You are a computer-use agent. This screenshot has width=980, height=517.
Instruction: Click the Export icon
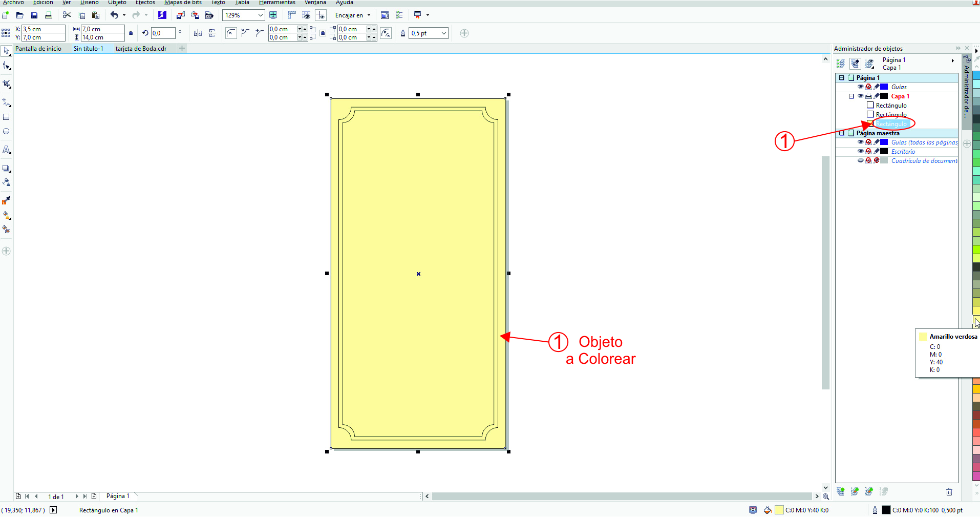[195, 15]
